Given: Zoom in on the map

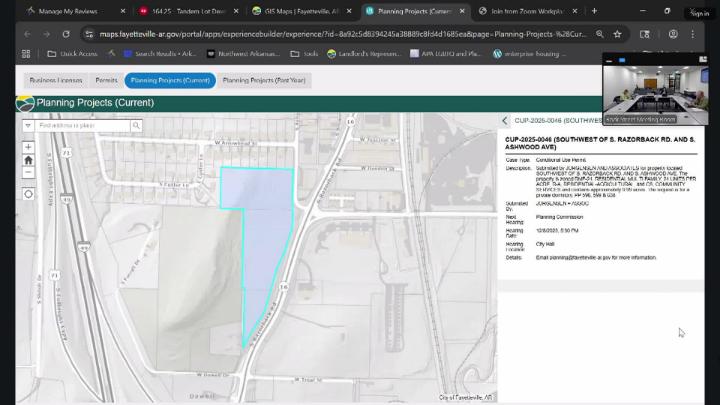Looking at the screenshot, I should coord(28,147).
